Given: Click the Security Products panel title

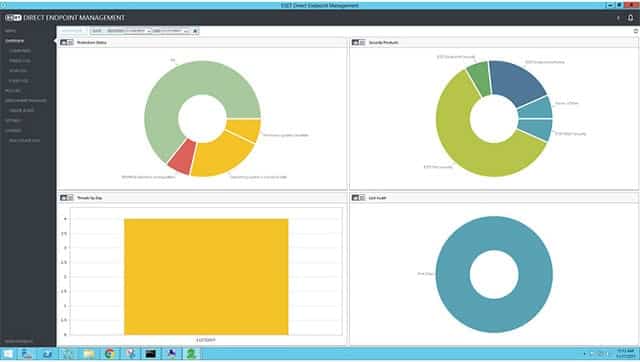Looking at the screenshot, I should (383, 42).
